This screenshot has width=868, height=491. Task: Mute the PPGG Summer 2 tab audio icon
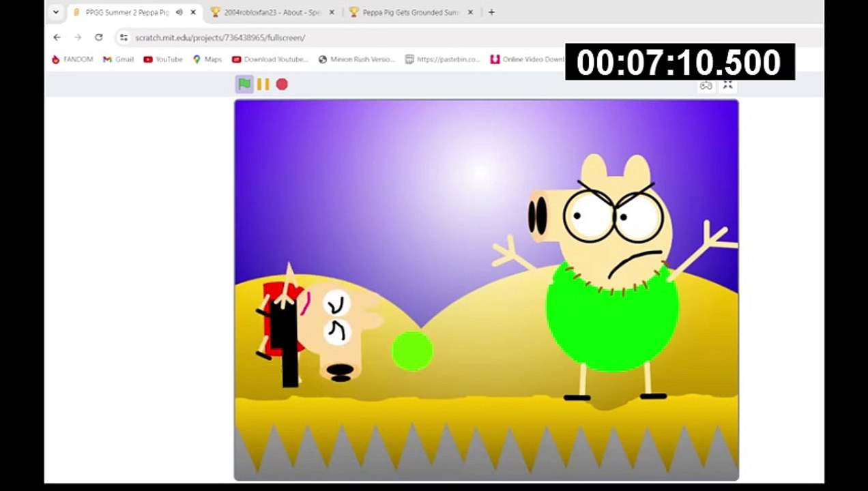pos(179,12)
